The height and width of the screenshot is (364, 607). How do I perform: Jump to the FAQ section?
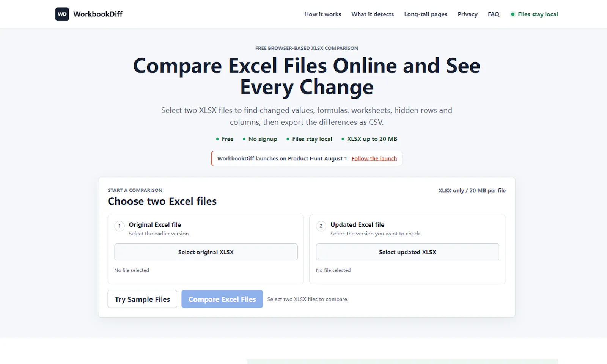click(494, 14)
